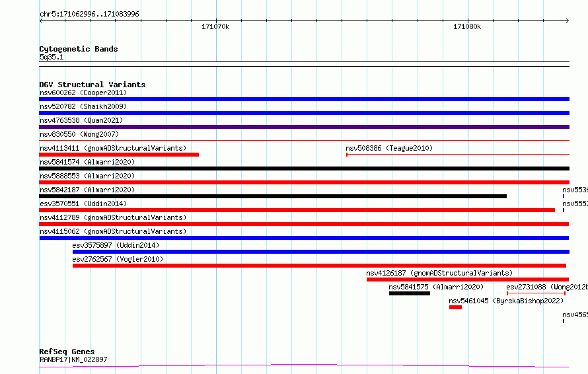Click the chr5:171062996..171083996 coordinates text
This screenshot has height=374, width=588.
tap(89, 14)
